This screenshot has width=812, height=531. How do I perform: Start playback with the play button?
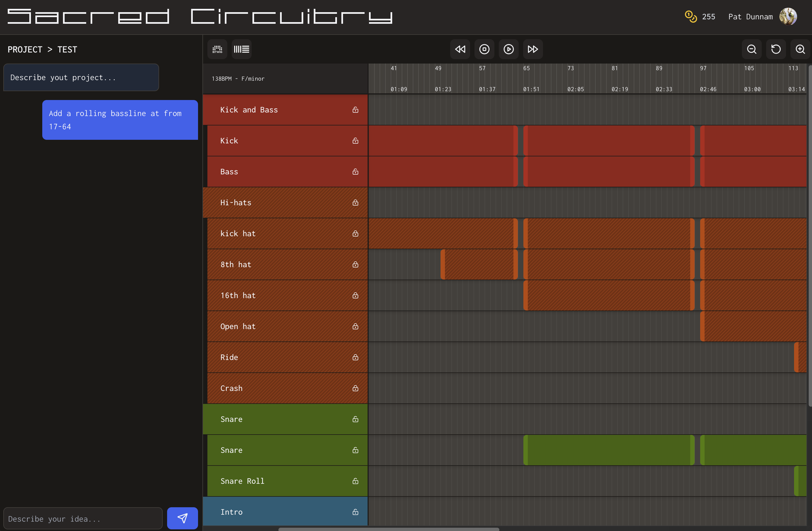(x=508, y=49)
